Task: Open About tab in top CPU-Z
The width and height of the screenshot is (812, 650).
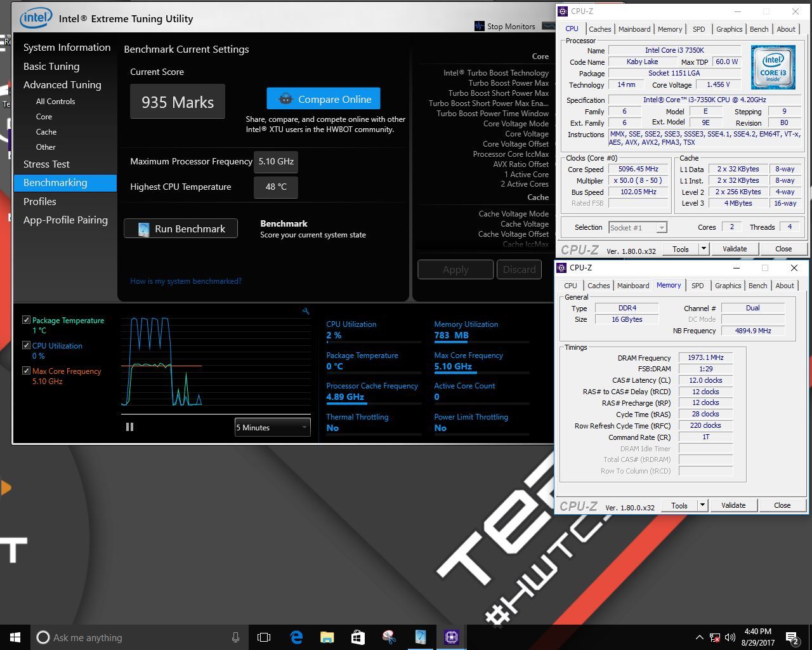Action: (x=786, y=29)
